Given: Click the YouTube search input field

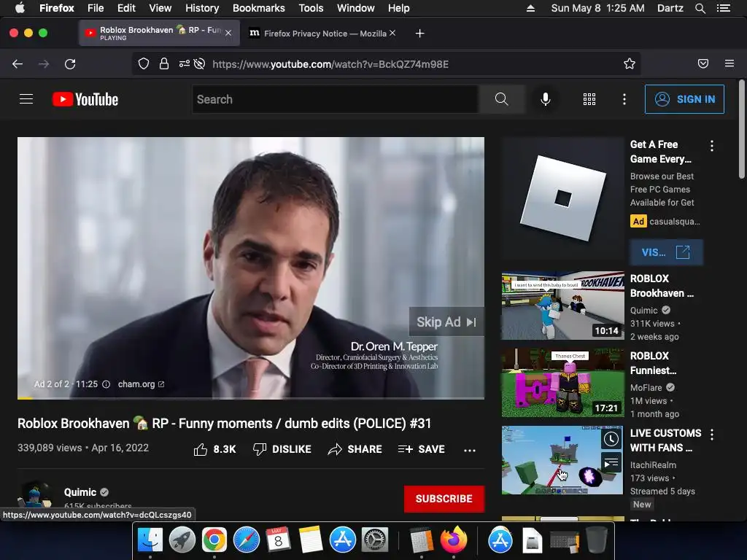Looking at the screenshot, I should click(x=336, y=99).
